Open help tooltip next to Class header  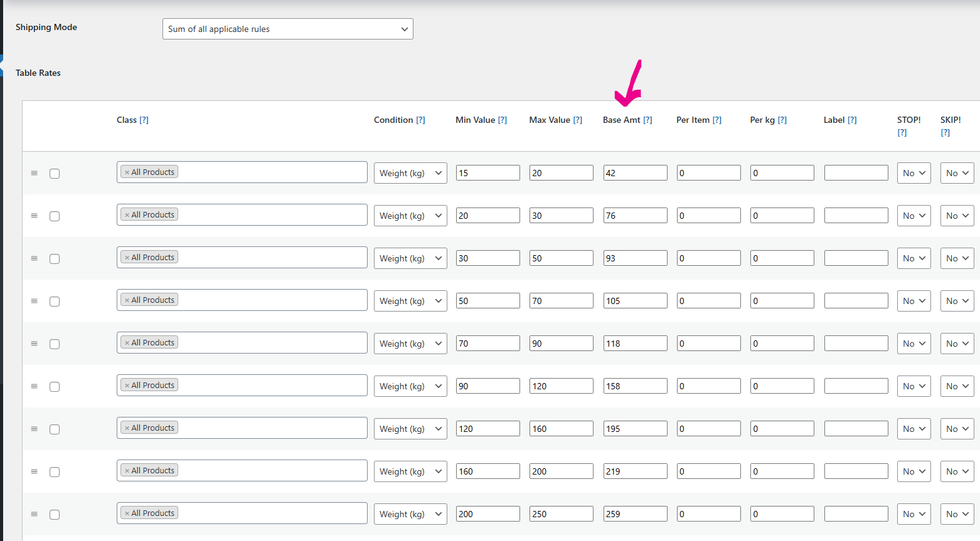(144, 120)
